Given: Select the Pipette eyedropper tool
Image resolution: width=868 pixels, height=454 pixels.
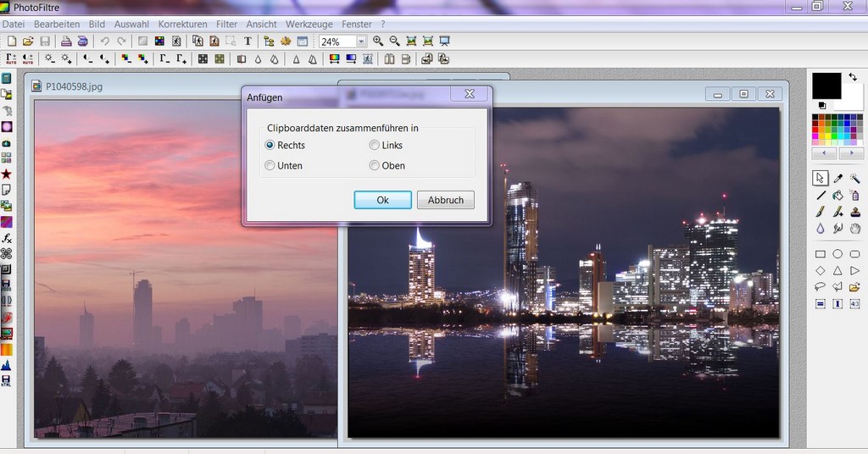Looking at the screenshot, I should 837,178.
